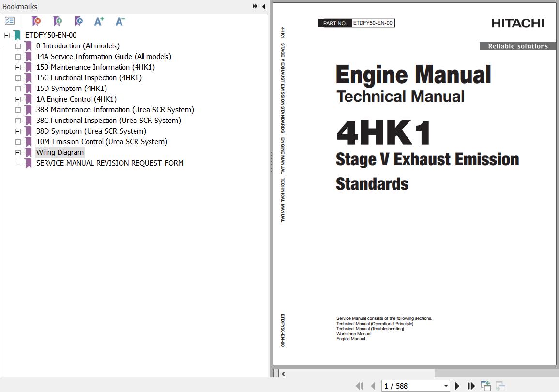
Task: Open the page number dropdown arrow
Action: click(x=446, y=386)
